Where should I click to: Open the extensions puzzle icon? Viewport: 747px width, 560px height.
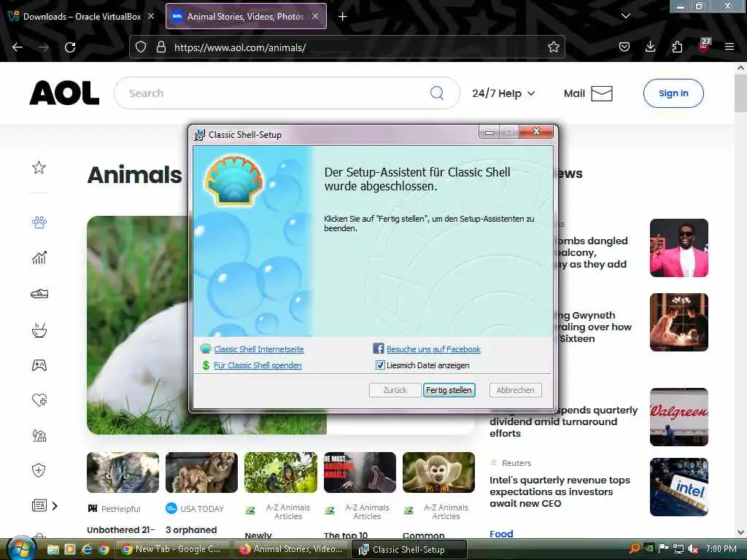click(x=677, y=47)
